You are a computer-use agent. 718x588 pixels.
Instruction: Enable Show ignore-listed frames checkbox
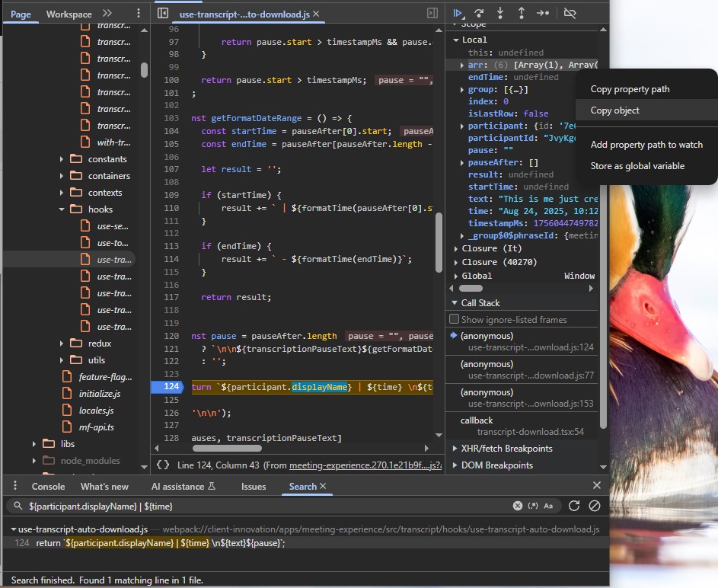click(x=455, y=319)
